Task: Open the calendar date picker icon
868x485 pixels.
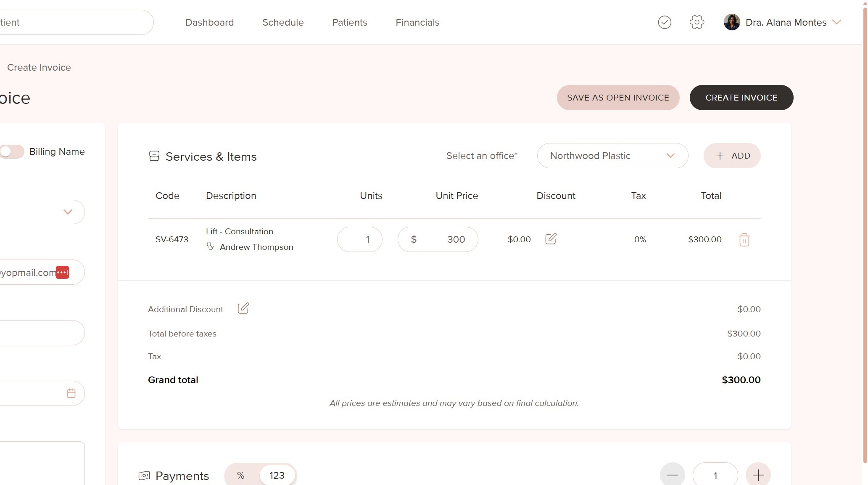Action: tap(71, 393)
